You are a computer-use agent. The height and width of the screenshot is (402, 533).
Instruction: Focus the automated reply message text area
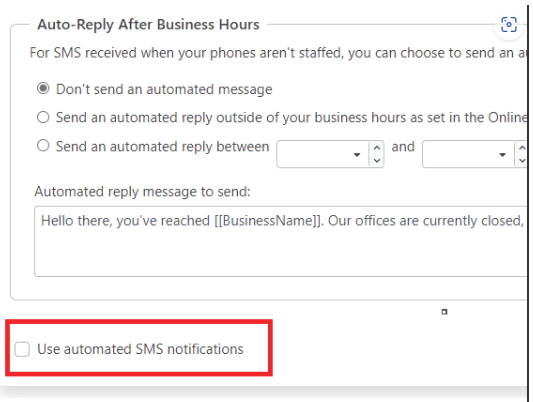click(x=280, y=241)
